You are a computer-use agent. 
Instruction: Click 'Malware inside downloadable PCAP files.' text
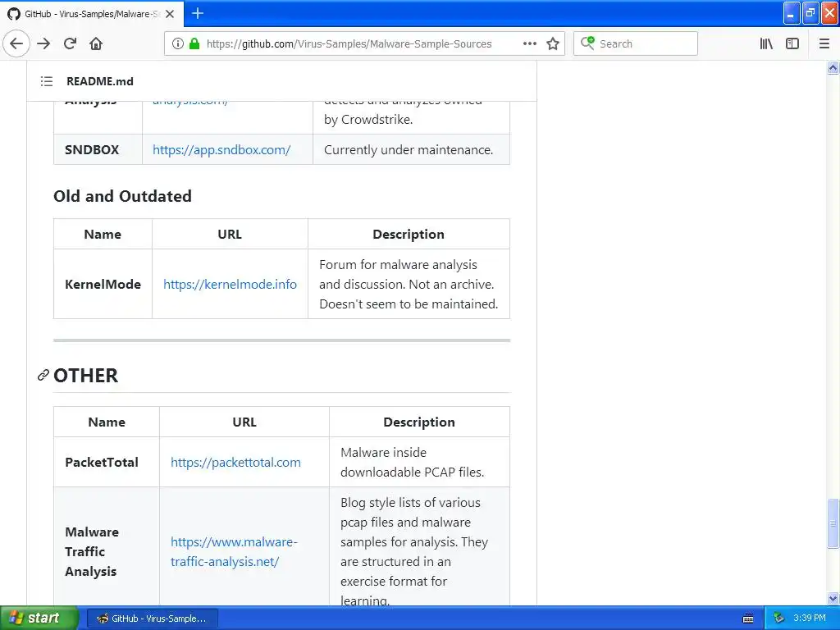pyautogui.click(x=413, y=463)
